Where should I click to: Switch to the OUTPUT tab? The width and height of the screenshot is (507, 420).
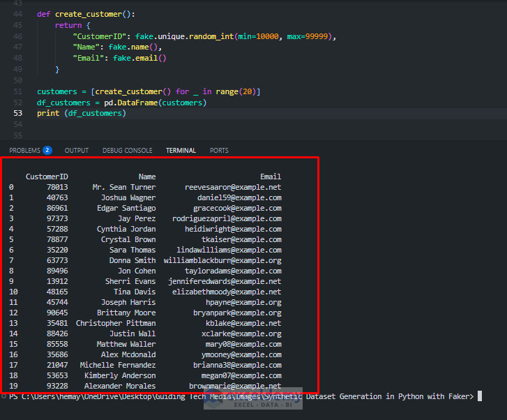click(76, 151)
